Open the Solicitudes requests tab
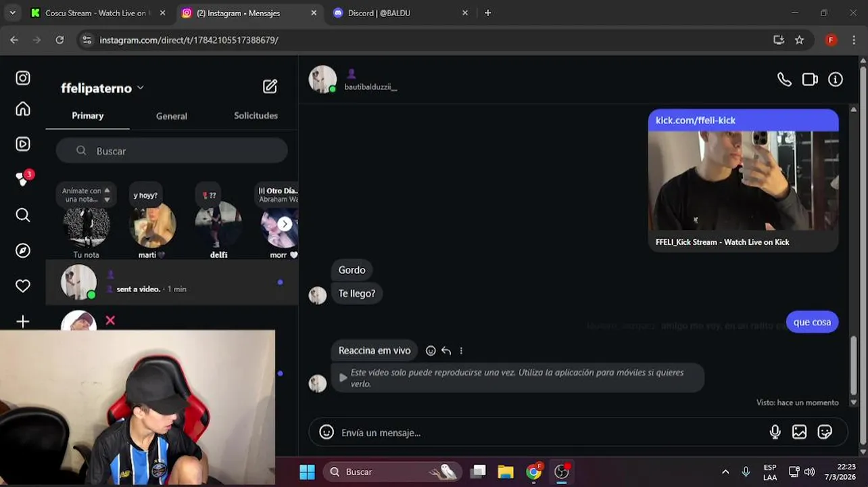Screen dimensions: 868x487 pyautogui.click(x=256, y=116)
